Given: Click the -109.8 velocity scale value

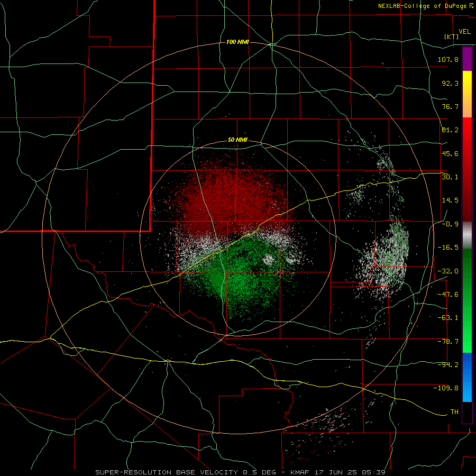Looking at the screenshot, I should coord(446,388).
